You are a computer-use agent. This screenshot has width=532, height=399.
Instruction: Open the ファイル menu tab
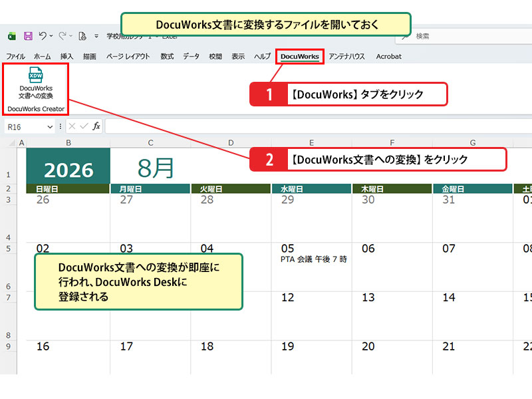click(15, 57)
